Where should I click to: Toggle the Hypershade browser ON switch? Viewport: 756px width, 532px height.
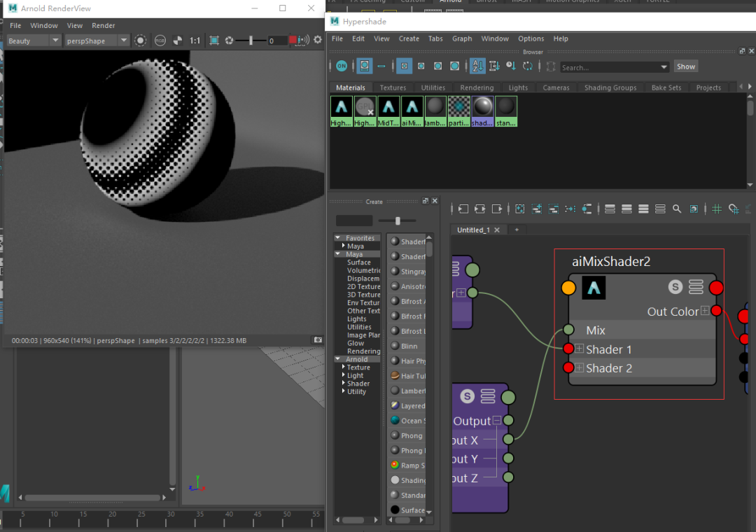[x=341, y=66]
